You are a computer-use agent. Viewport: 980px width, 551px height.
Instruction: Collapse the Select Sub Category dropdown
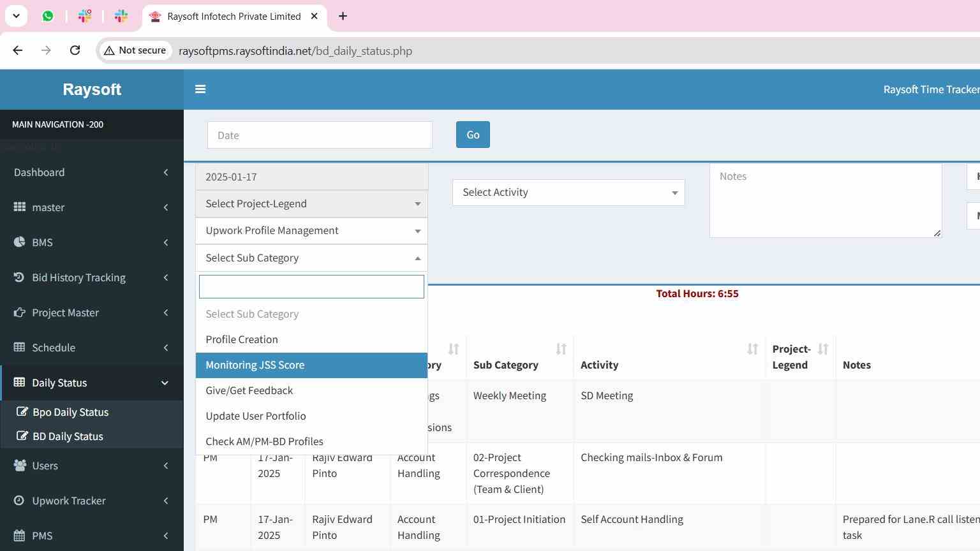311,258
